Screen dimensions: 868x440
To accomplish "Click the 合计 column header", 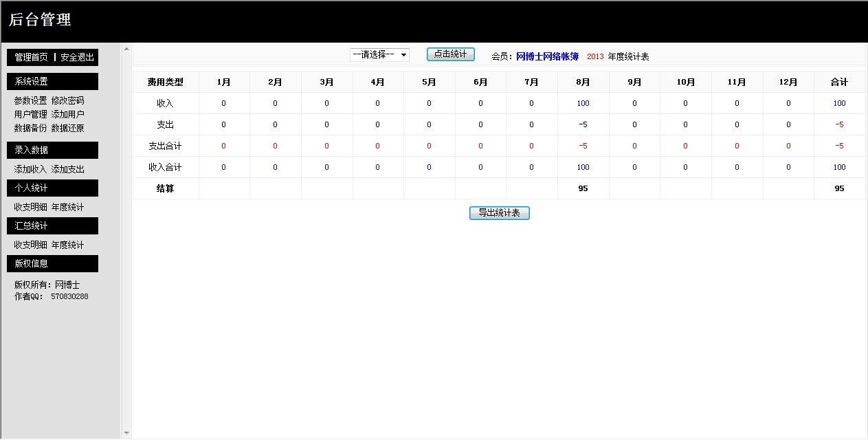I will (839, 82).
